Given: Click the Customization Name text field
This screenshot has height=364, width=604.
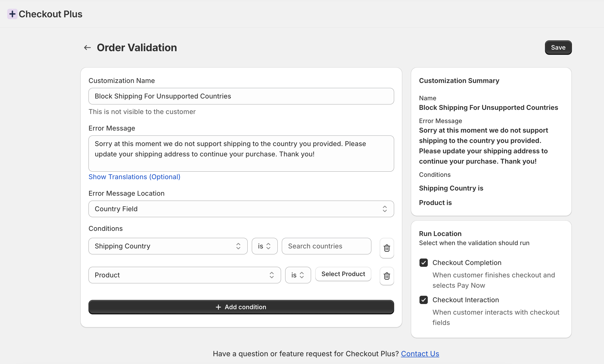Looking at the screenshot, I should point(241,96).
